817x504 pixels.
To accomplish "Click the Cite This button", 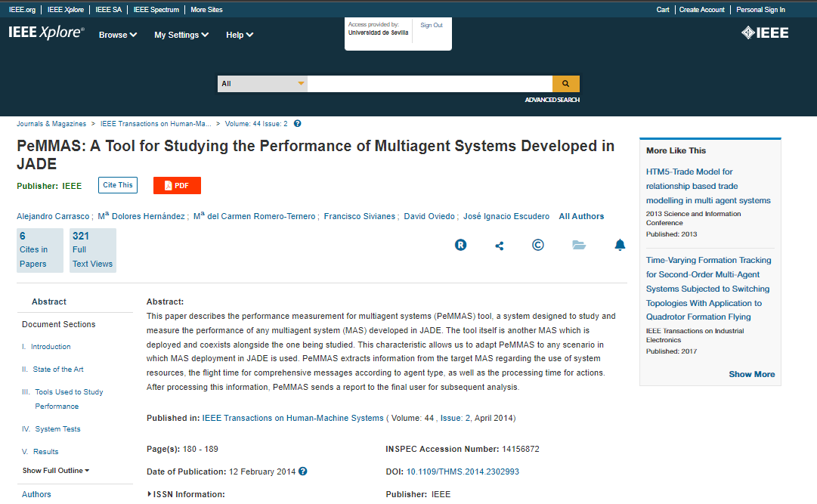I will click(118, 185).
